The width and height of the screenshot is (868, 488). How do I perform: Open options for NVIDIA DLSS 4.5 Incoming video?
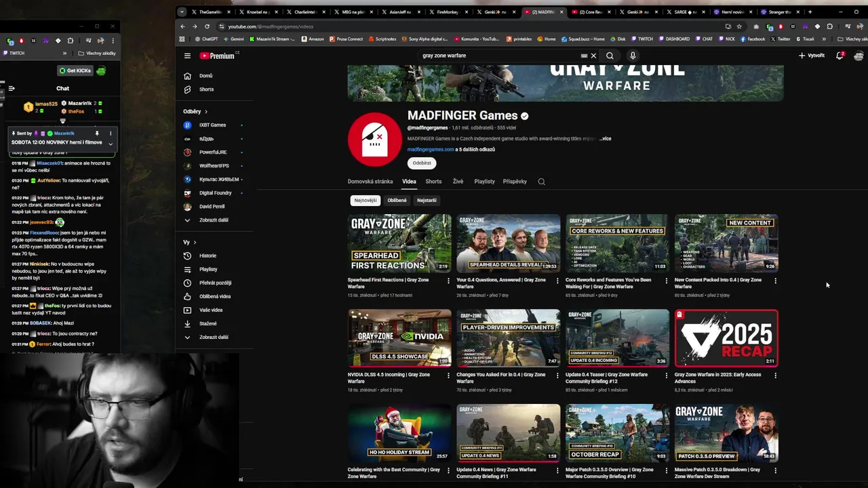click(448, 375)
